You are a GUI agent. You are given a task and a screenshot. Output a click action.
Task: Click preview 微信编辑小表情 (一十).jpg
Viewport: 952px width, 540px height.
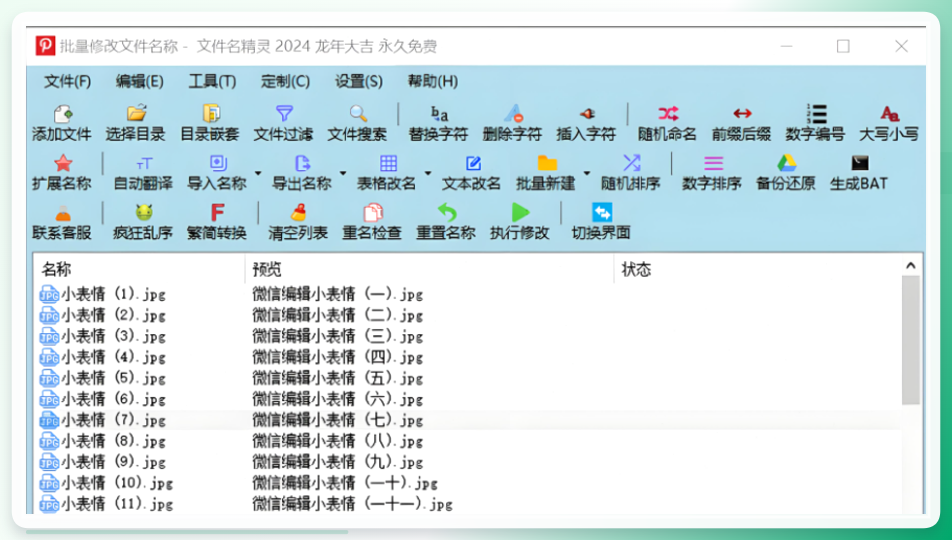coord(345,483)
